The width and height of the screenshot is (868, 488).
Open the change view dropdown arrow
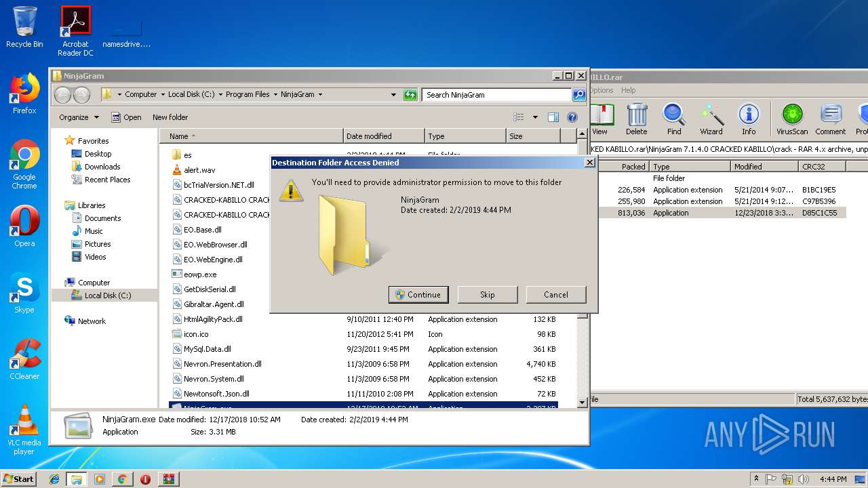click(535, 117)
